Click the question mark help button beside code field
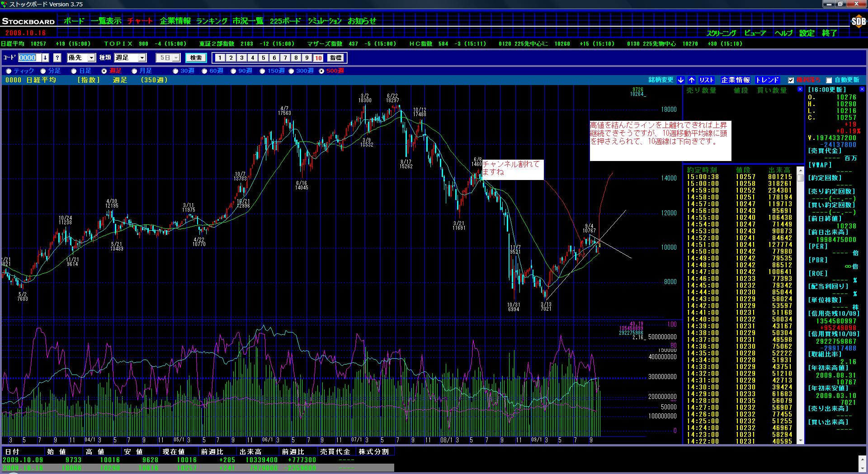Viewport: 868px width, 474px height. 57,58
